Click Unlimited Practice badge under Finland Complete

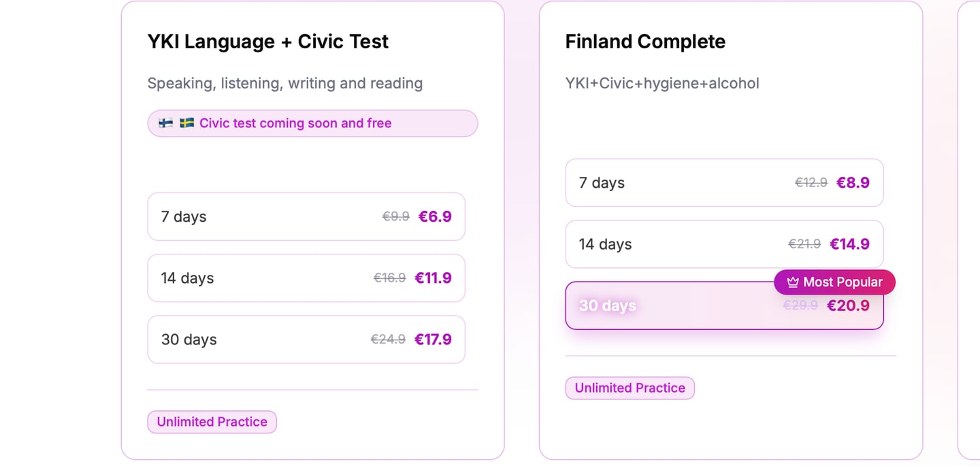pyautogui.click(x=630, y=388)
